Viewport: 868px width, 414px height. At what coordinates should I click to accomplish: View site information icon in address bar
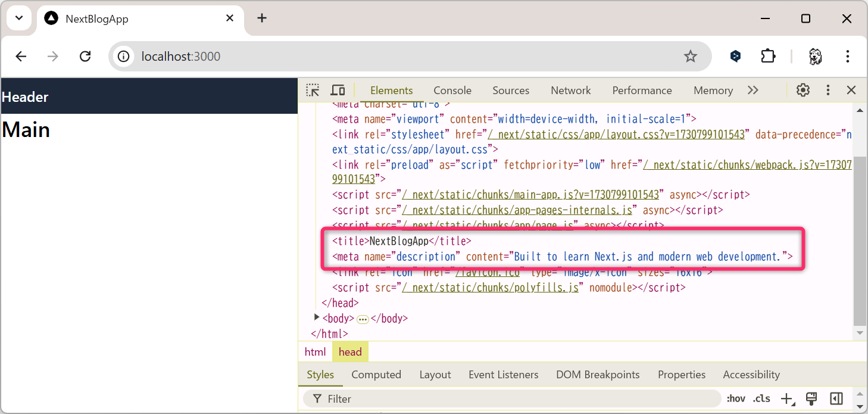click(x=124, y=57)
